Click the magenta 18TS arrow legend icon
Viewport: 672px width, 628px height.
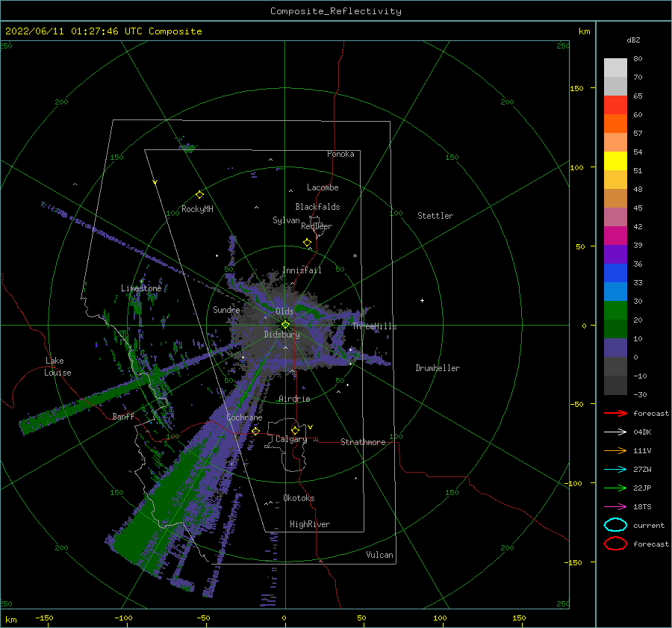click(x=615, y=507)
